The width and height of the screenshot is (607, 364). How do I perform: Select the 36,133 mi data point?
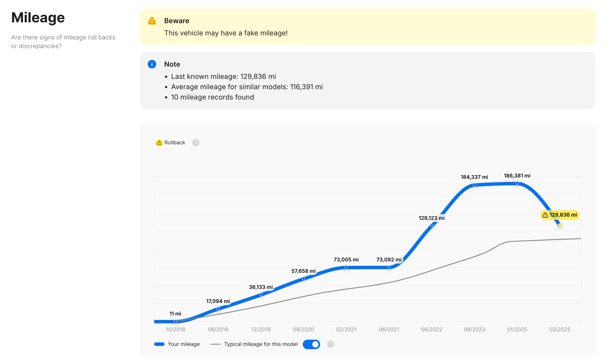coord(261,295)
